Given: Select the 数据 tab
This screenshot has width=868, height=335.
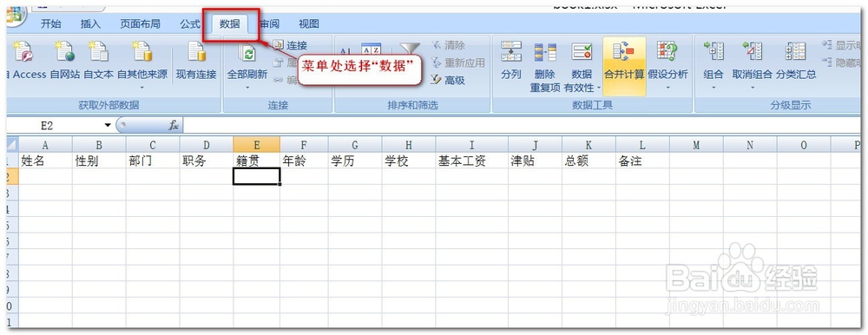Looking at the screenshot, I should tap(230, 23).
